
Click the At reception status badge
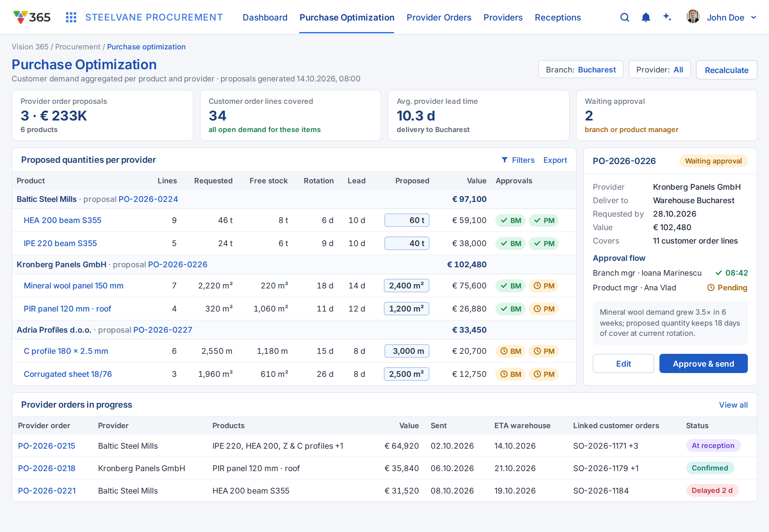(x=713, y=446)
